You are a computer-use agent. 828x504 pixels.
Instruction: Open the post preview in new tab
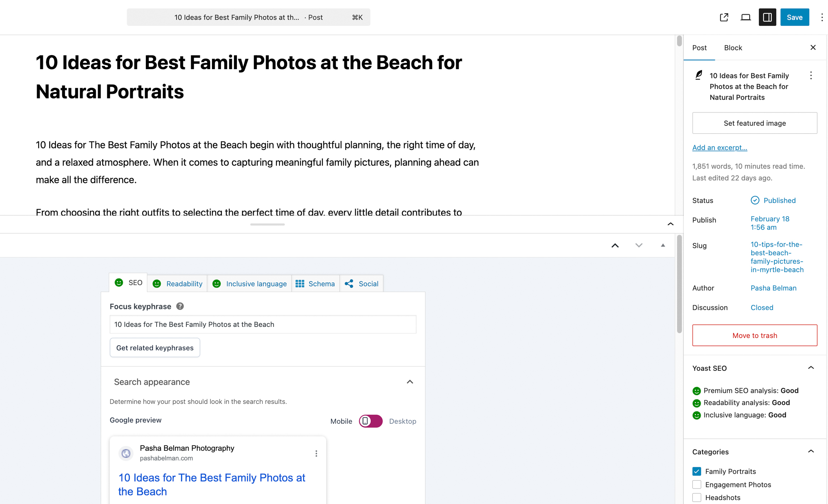click(724, 17)
